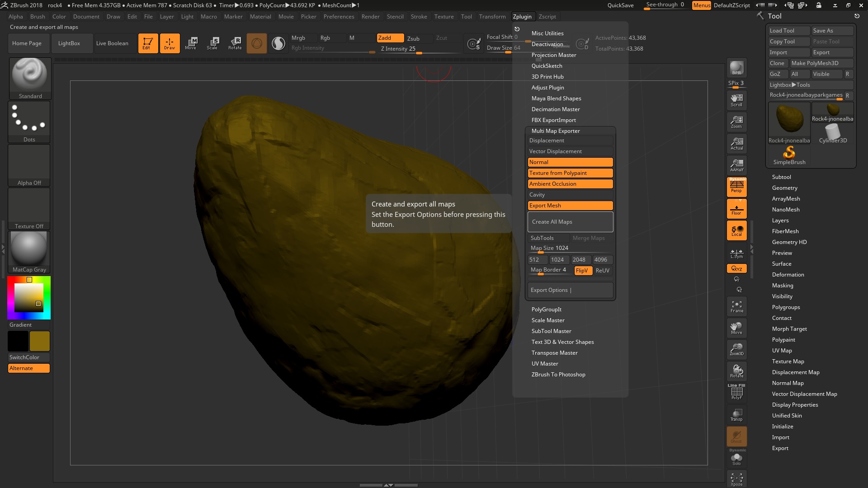
Task: Expand Export Options in Multi Map Exporter
Action: click(x=570, y=290)
